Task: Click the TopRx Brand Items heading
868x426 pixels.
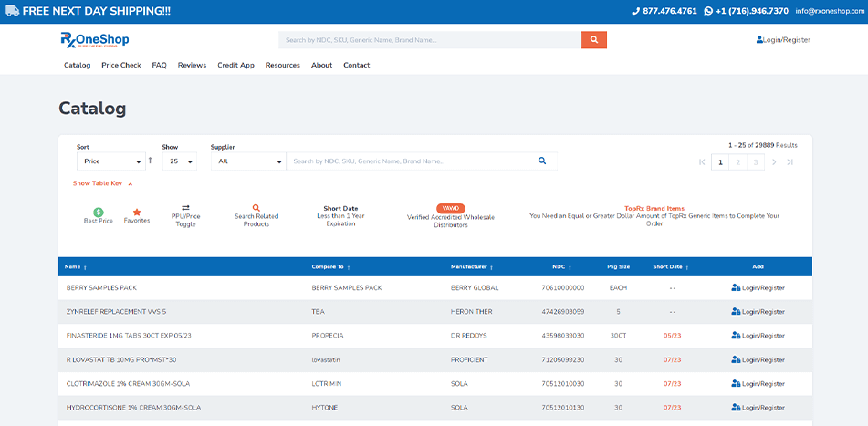Action: click(654, 209)
